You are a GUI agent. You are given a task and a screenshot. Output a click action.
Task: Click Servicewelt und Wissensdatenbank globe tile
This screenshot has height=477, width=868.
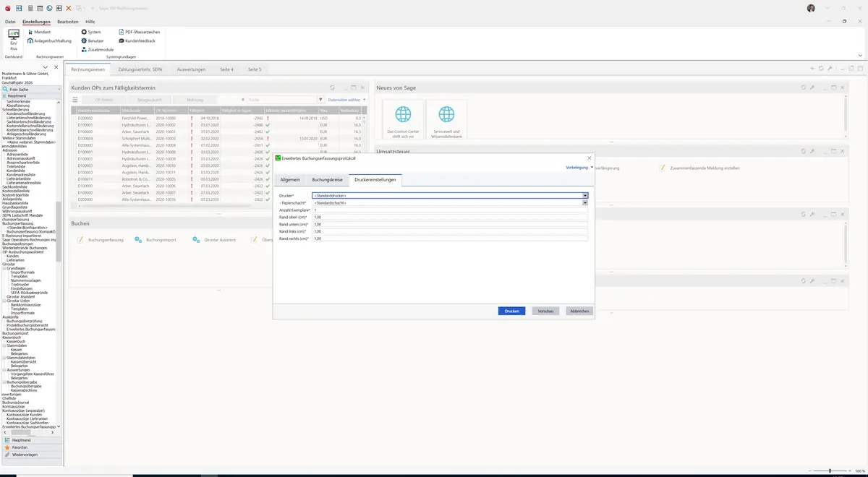[447, 120]
